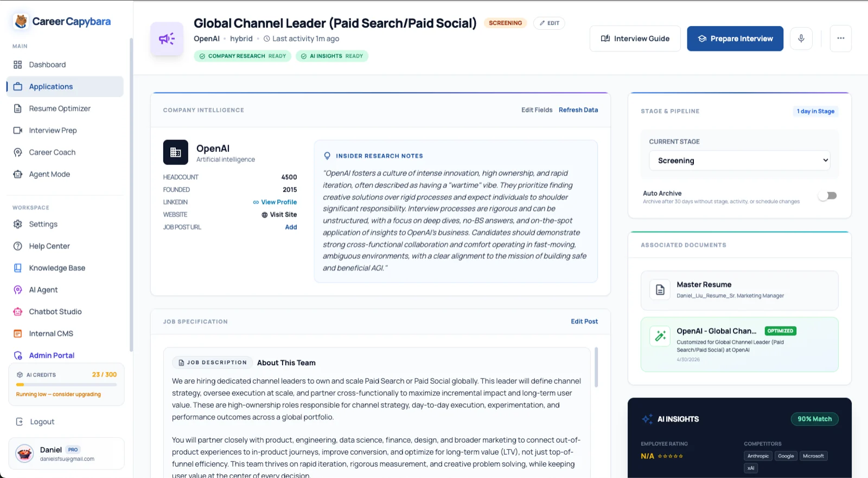Click the Admin Portal shield icon
The height and width of the screenshot is (478, 868).
pos(18,355)
